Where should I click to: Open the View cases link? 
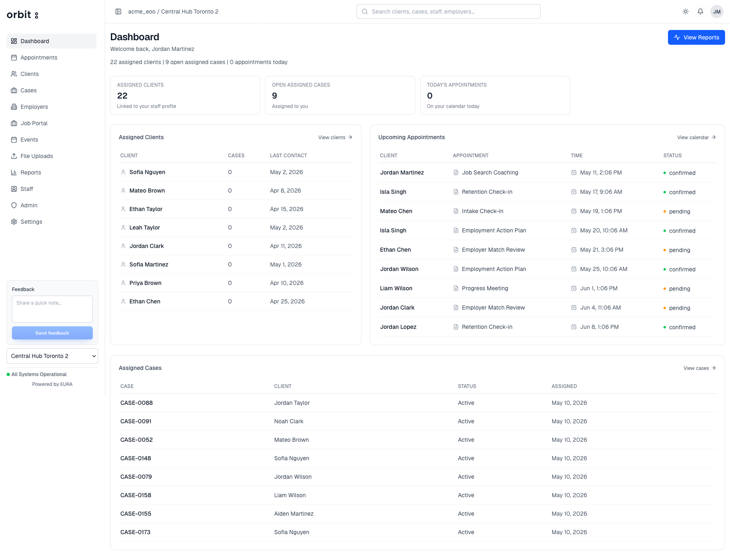coord(700,368)
